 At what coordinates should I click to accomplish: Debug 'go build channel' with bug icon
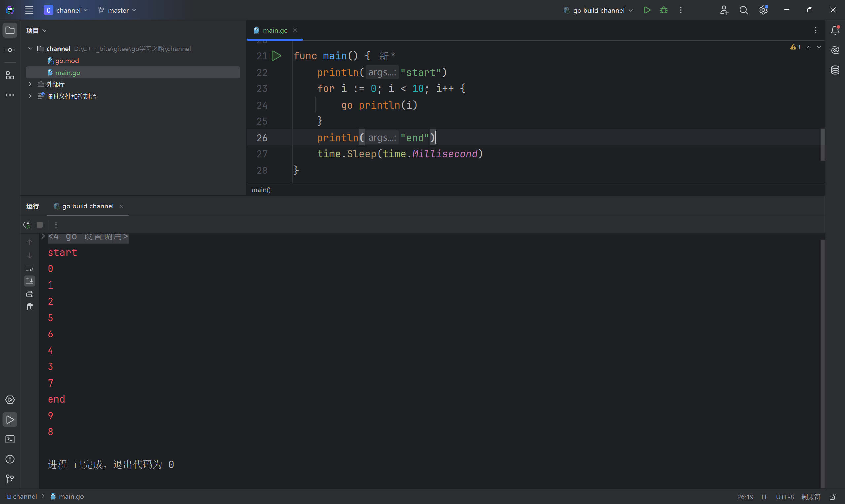(663, 10)
